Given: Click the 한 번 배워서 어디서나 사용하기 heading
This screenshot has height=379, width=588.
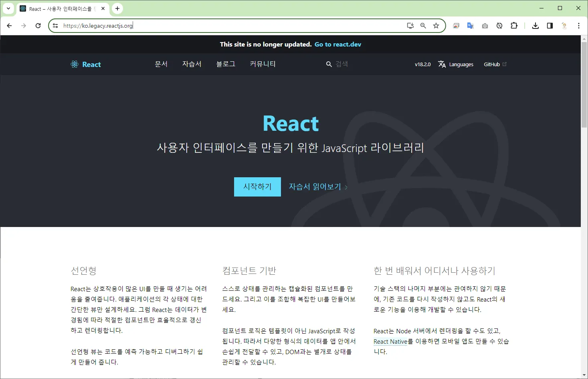Looking at the screenshot, I should click(x=434, y=271).
